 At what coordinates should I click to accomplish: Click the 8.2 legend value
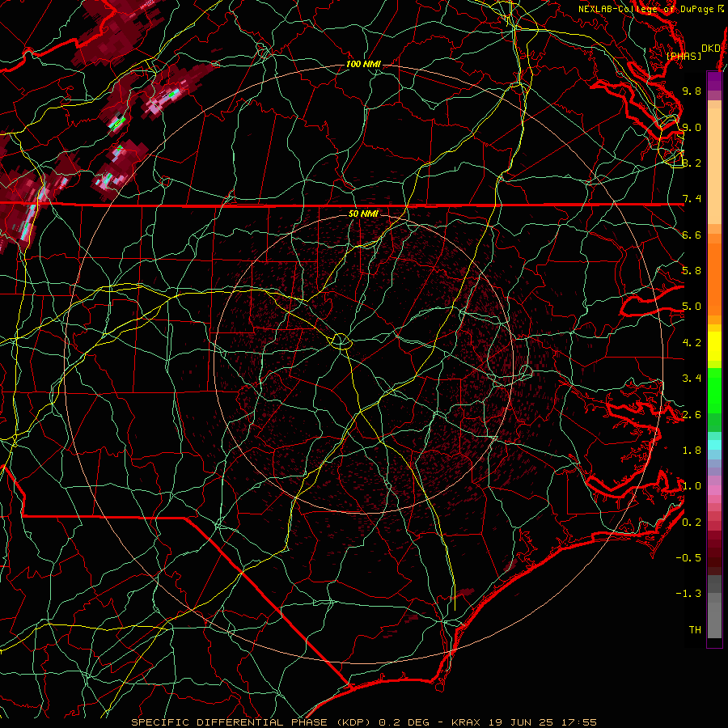692,163
